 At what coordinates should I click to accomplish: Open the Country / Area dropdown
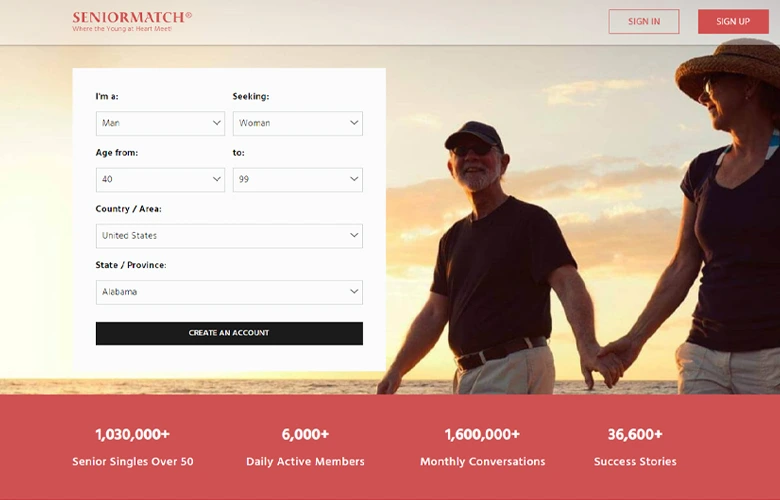click(229, 236)
